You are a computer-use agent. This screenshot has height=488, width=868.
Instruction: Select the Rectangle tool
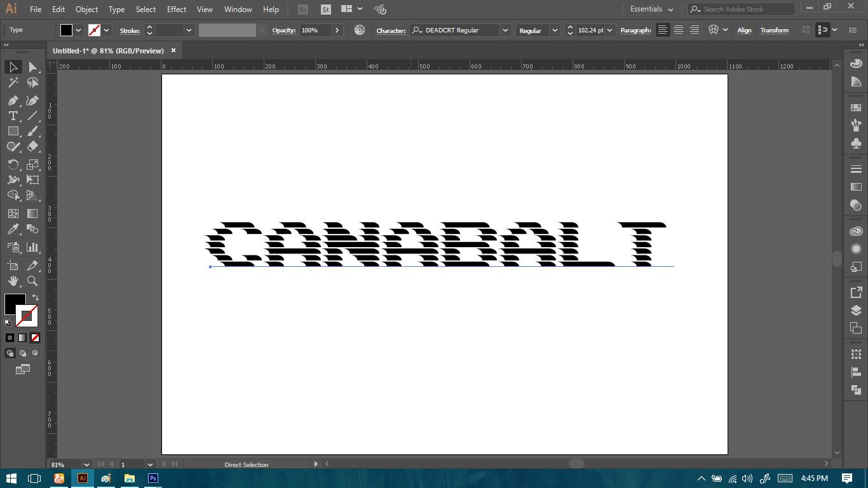point(13,131)
